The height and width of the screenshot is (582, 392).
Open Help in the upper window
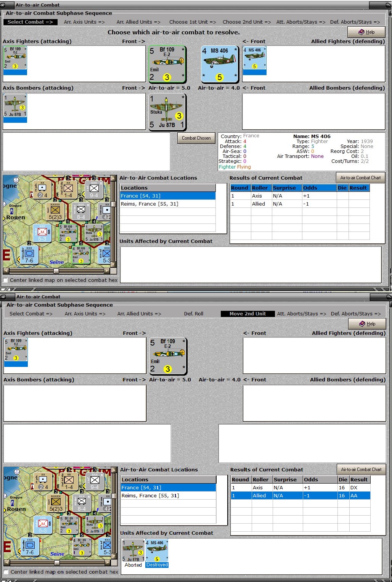click(x=366, y=32)
